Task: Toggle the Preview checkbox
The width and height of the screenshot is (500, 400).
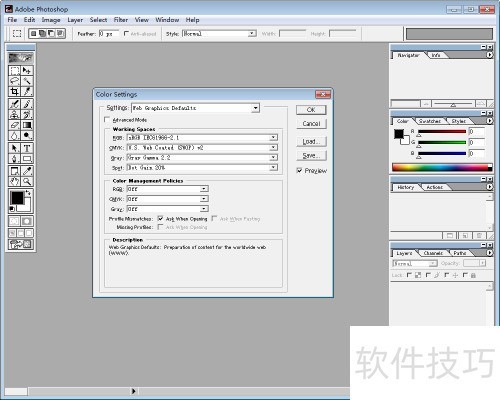Action: point(299,170)
